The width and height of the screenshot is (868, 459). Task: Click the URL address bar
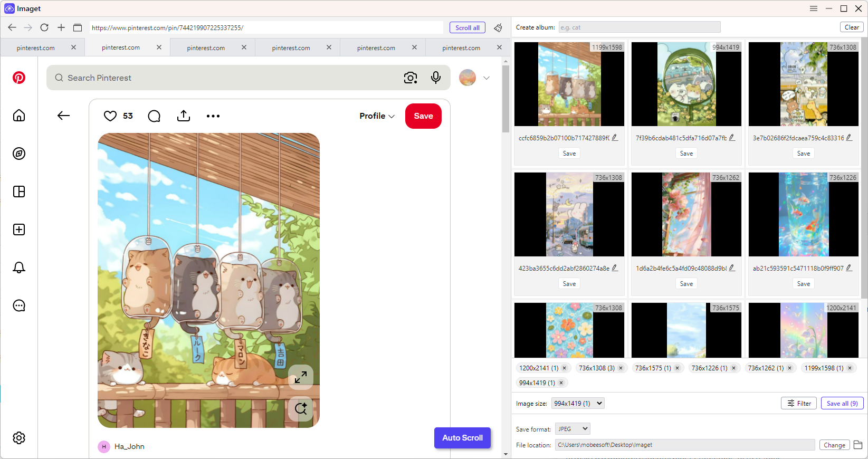pos(266,27)
